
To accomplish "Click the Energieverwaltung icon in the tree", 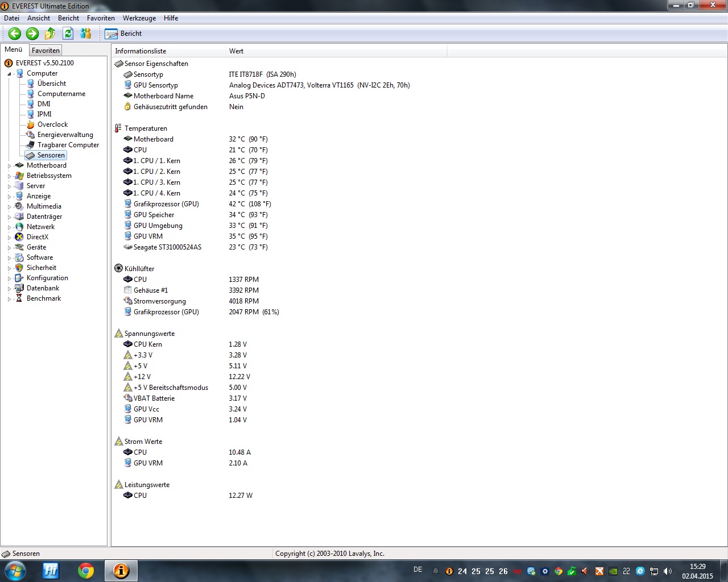I will click(31, 135).
